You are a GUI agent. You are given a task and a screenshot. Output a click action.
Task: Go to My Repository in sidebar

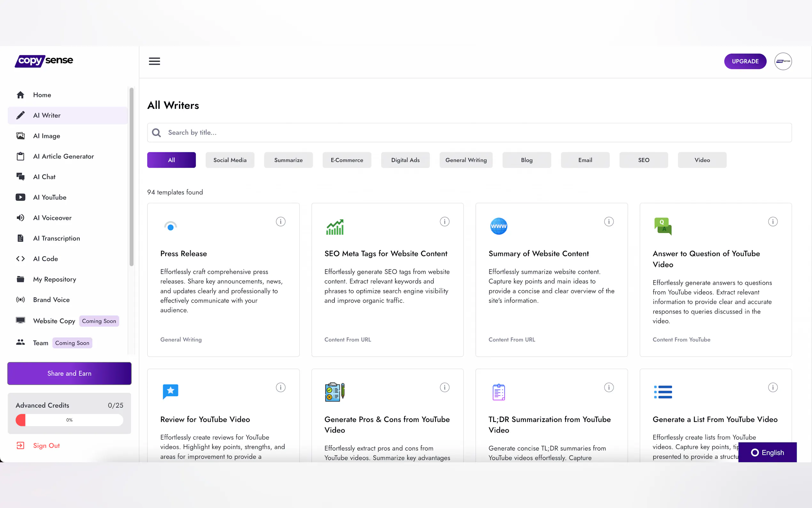[x=54, y=279]
